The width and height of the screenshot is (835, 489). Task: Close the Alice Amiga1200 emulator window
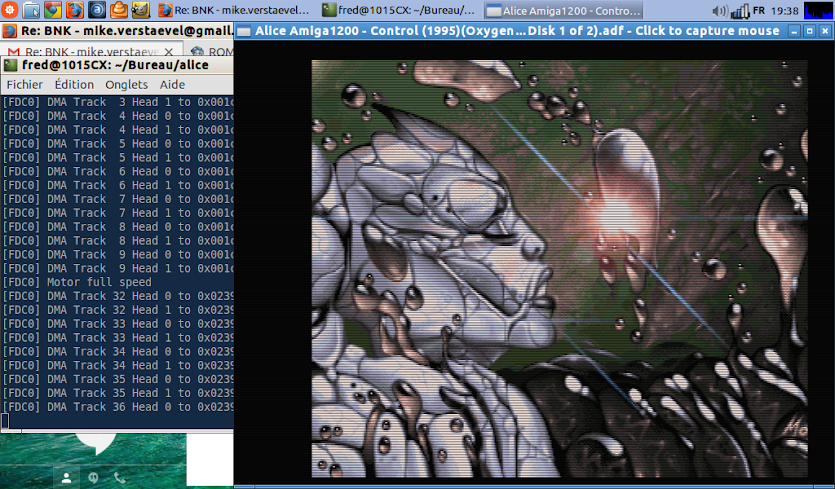tap(825, 31)
